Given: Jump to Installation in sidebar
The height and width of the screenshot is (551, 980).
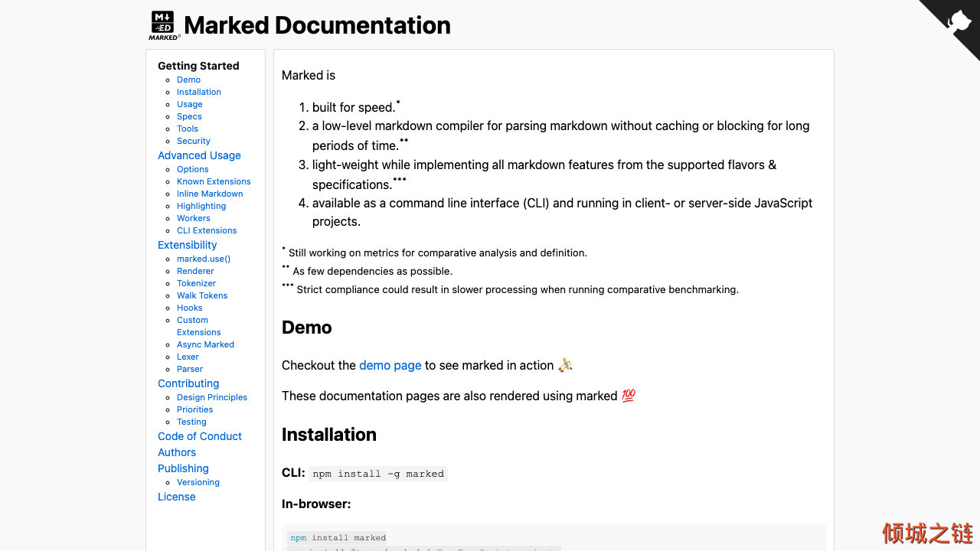Looking at the screenshot, I should pyautogui.click(x=199, y=92).
